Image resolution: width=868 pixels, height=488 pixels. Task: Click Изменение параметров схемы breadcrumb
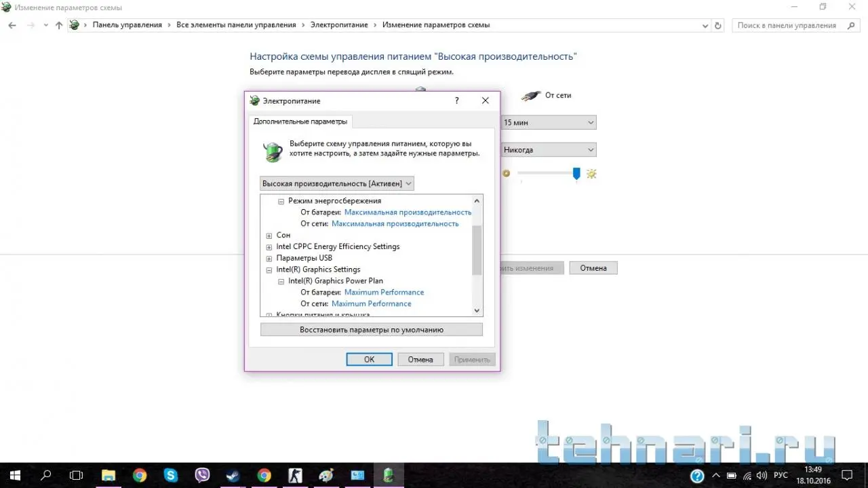(436, 25)
